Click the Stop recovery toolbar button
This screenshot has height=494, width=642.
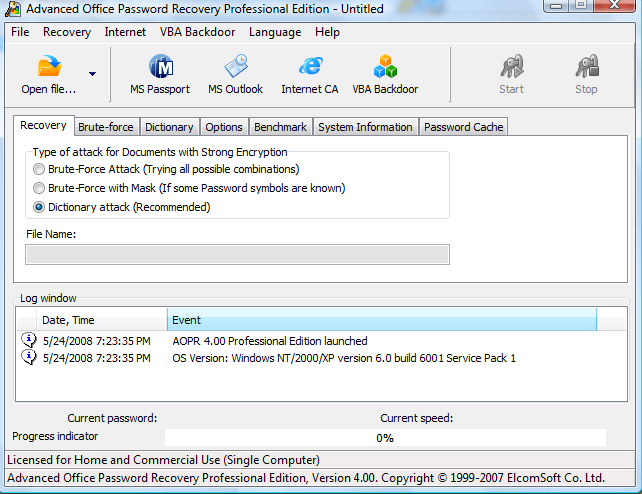pos(586,75)
